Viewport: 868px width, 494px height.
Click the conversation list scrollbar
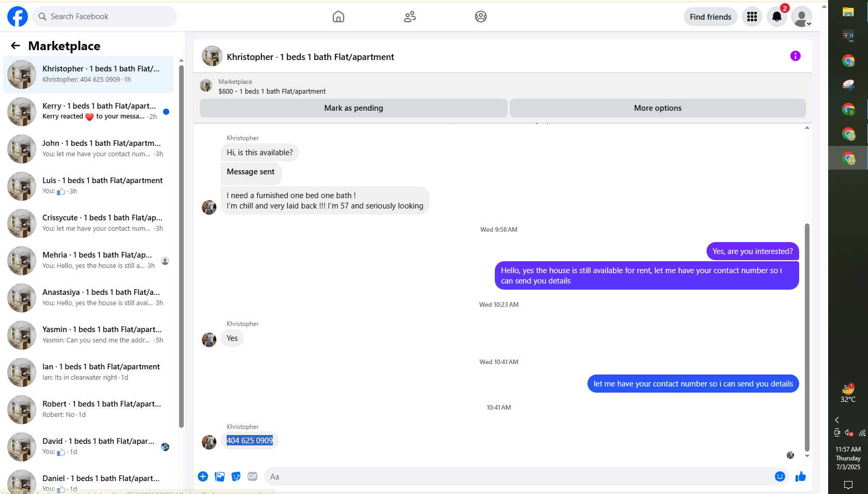coord(181,247)
